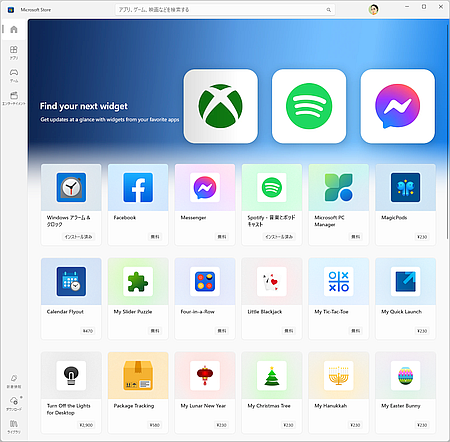
Task: Open the Xbox widget tile in banner
Action: 220,106
